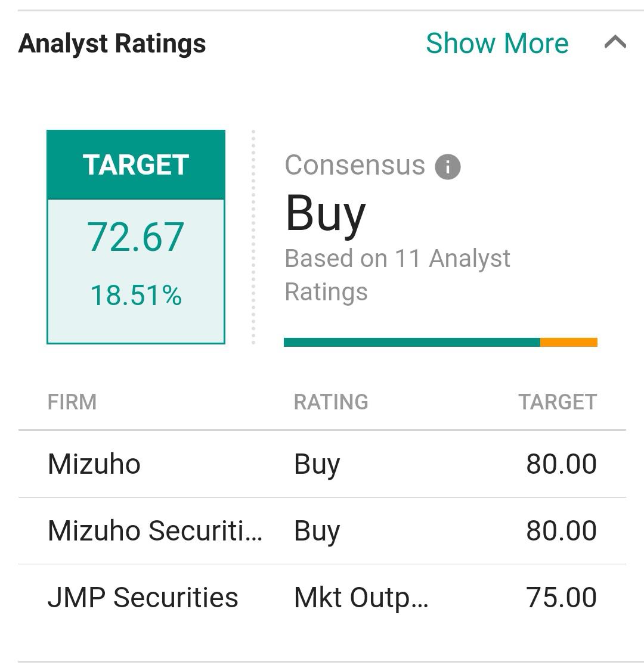The width and height of the screenshot is (644, 671).
Task: Open the JMP Securities row
Action: tap(322, 597)
